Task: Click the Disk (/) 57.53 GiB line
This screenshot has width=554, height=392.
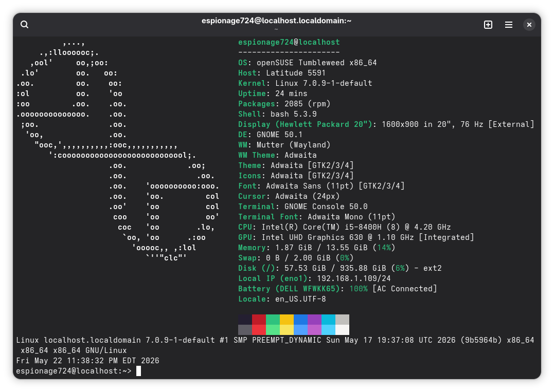Action: 340,268
